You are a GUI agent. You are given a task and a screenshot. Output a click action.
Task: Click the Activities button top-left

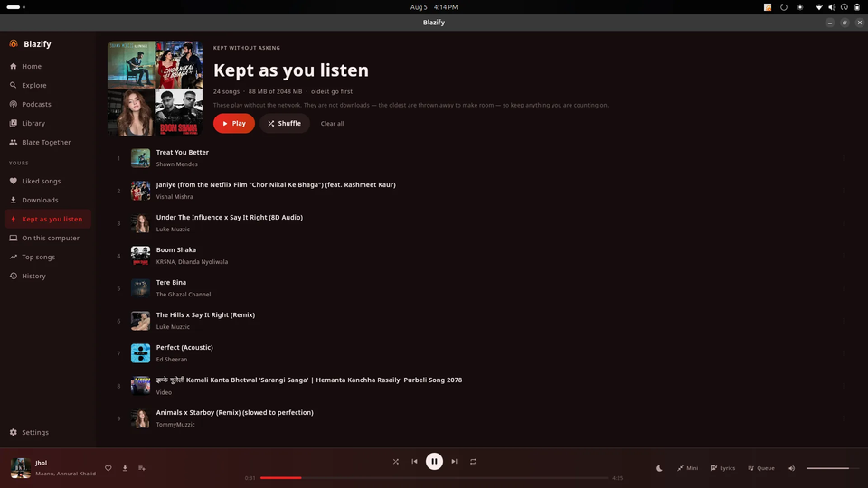point(16,7)
